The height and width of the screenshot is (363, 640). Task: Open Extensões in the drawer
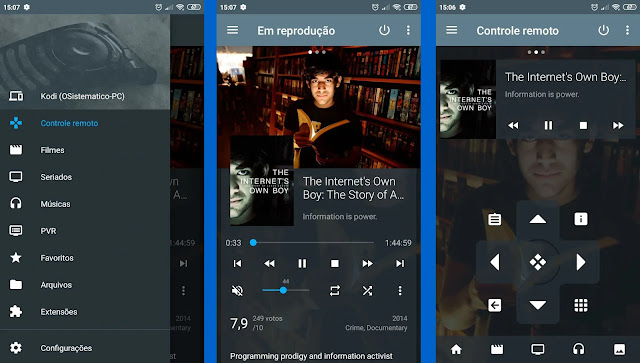click(85, 312)
